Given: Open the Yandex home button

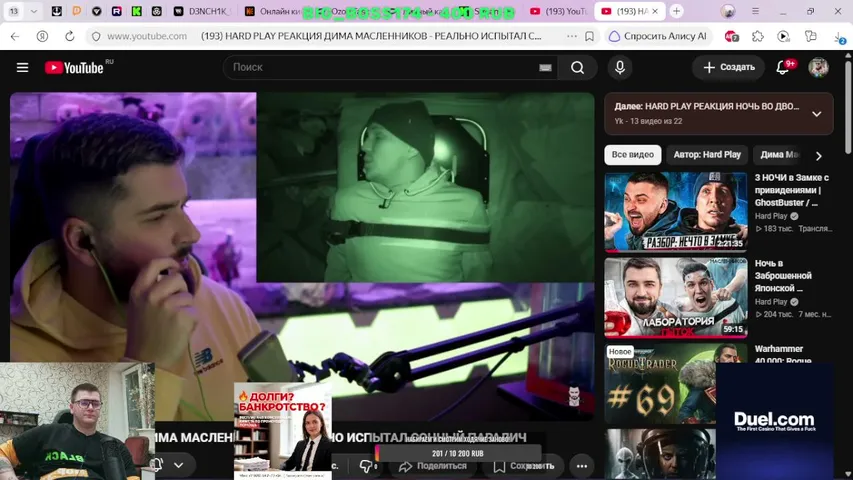Looking at the screenshot, I should pos(42,36).
